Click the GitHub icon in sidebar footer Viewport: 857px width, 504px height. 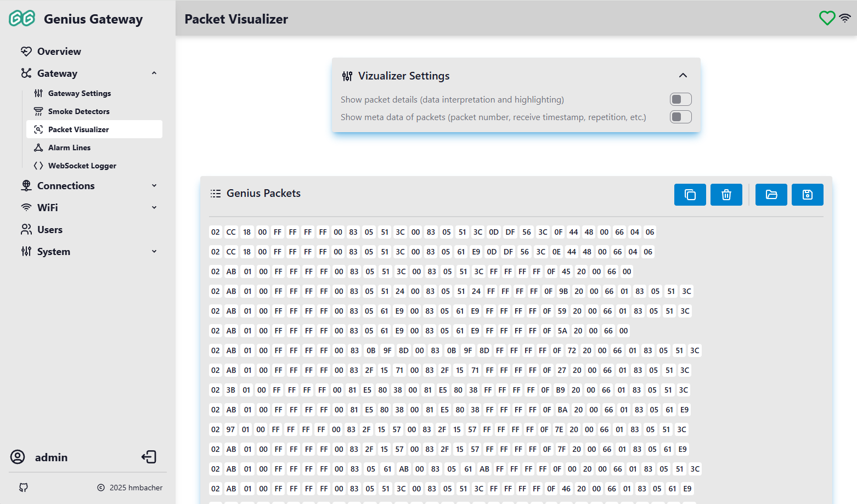coord(24,488)
